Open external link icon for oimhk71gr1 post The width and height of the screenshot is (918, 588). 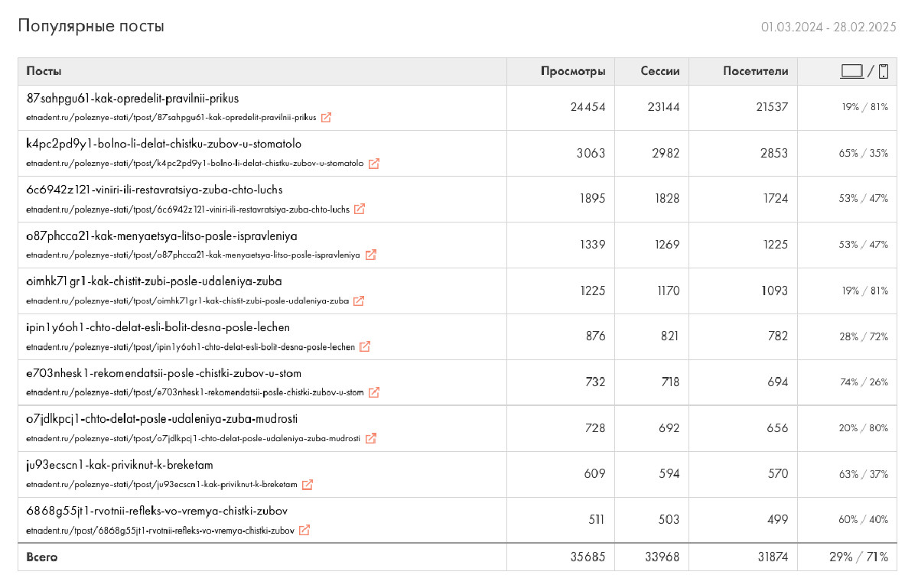(x=359, y=300)
